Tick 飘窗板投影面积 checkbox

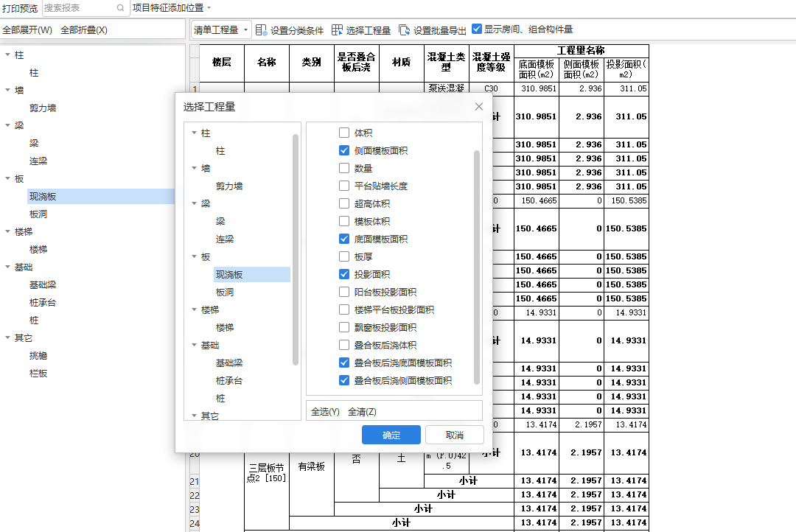[344, 327]
